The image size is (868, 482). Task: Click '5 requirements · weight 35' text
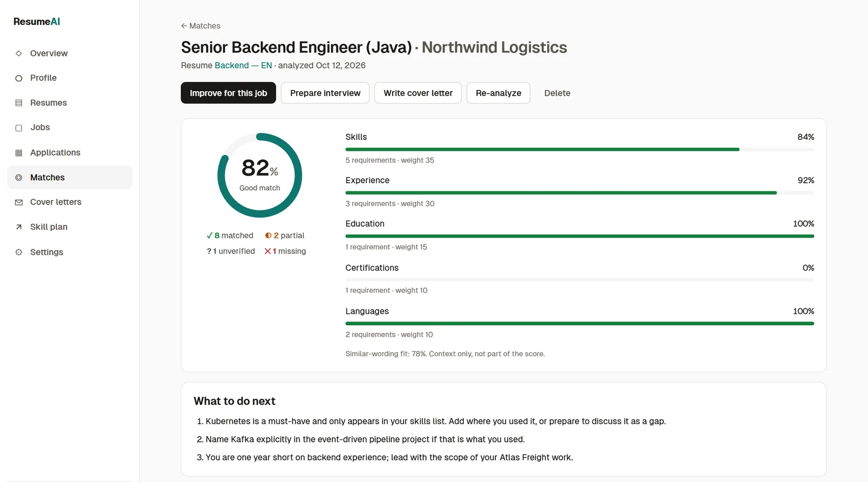tap(390, 160)
